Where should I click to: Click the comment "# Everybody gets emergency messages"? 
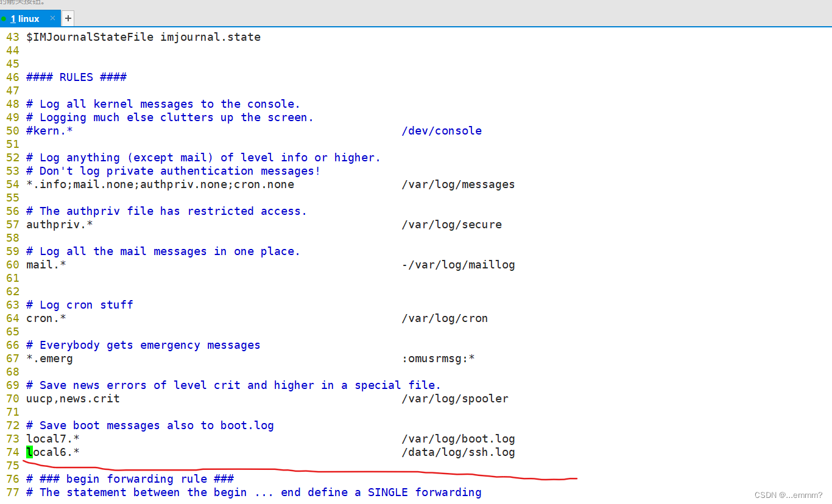coord(143,345)
